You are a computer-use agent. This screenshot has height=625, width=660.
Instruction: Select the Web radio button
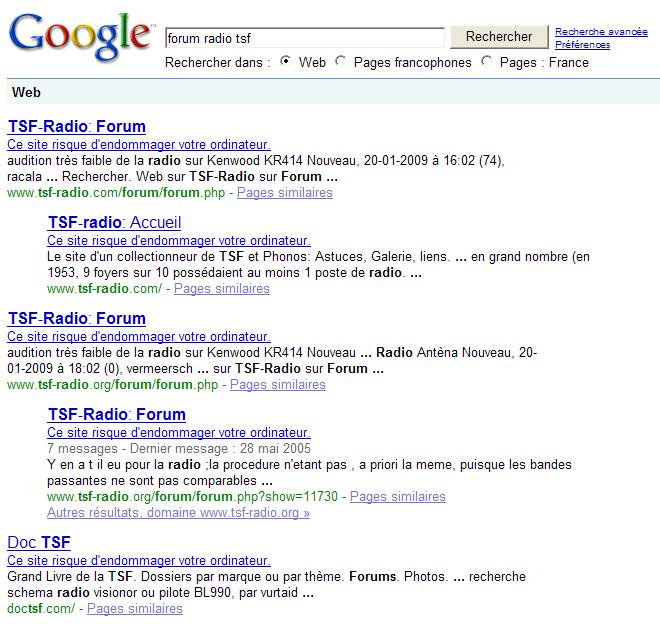pyautogui.click(x=285, y=61)
